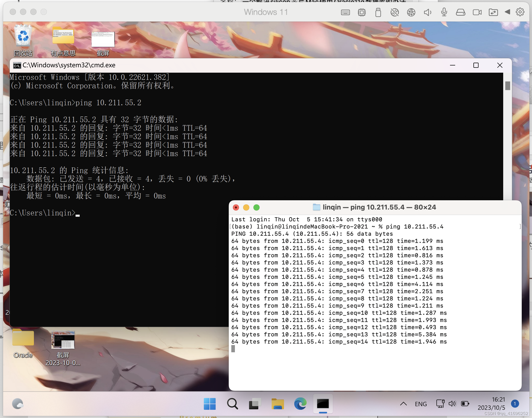
Task: Click the volume tray icon
Action: coord(452,404)
